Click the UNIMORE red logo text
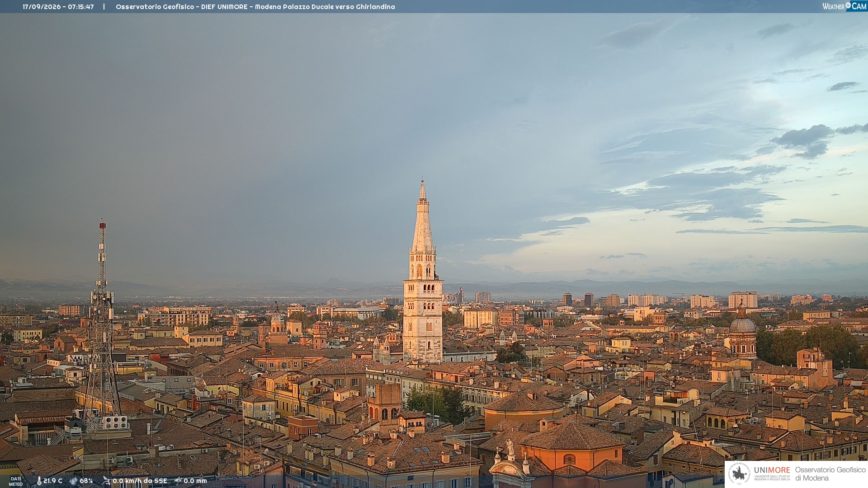Image resolution: width=868 pixels, height=488 pixels. click(x=772, y=470)
